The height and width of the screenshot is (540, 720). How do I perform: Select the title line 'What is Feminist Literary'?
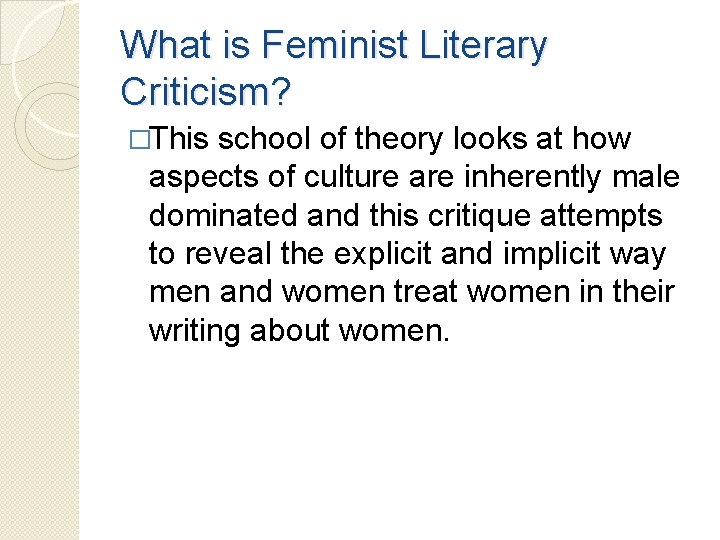coord(333,45)
